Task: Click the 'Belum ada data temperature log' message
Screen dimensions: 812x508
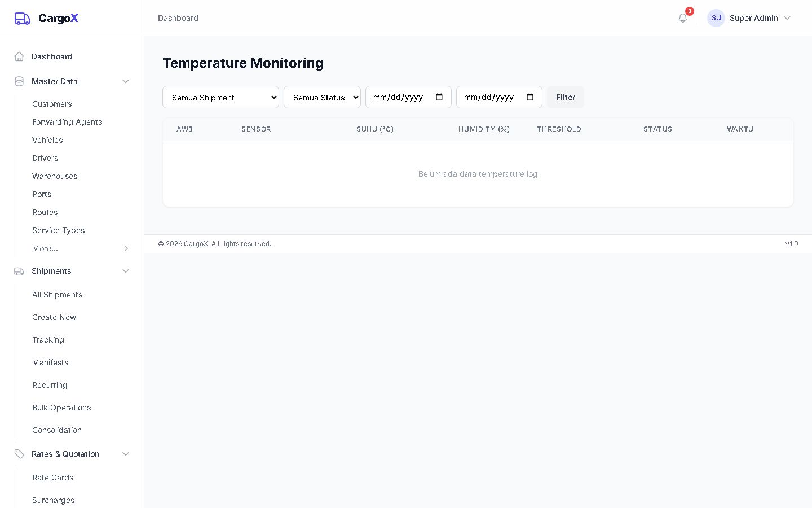Action: (x=478, y=174)
